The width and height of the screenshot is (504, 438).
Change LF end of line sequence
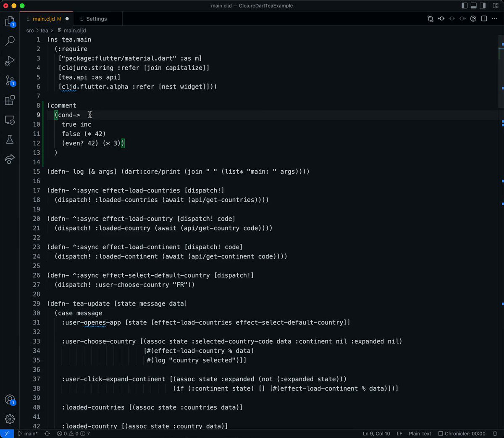click(399, 433)
